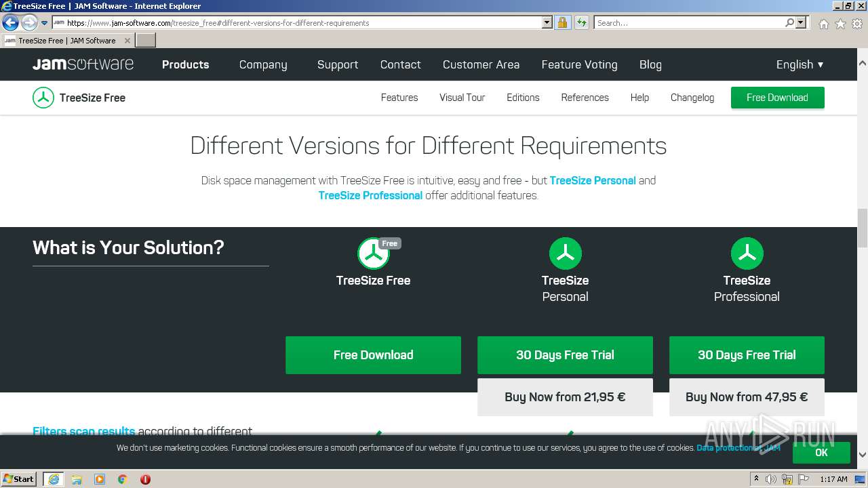This screenshot has height=488, width=868.
Task: Start TreeSize Professional 30 Days Free Trial
Action: click(747, 355)
